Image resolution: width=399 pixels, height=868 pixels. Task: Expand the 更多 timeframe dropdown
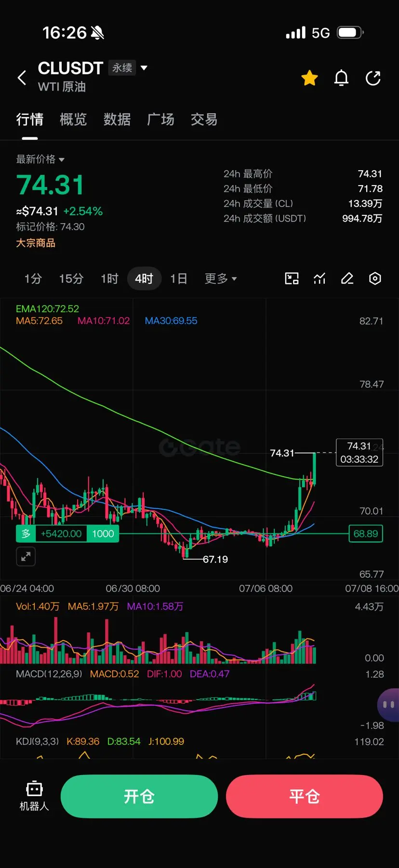click(x=221, y=279)
